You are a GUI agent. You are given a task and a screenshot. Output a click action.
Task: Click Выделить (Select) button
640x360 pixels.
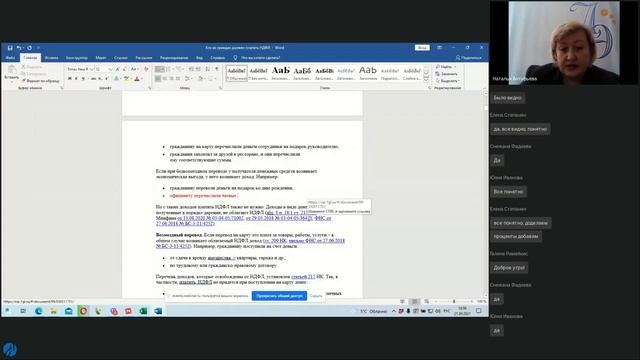click(x=447, y=81)
